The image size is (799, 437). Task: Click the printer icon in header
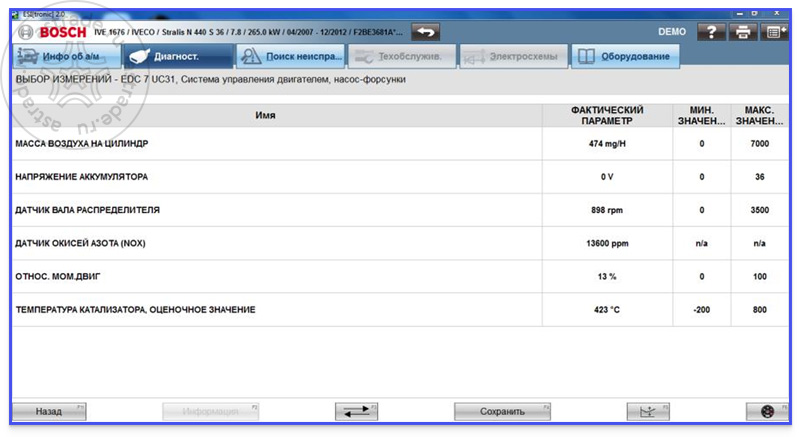[x=742, y=32]
